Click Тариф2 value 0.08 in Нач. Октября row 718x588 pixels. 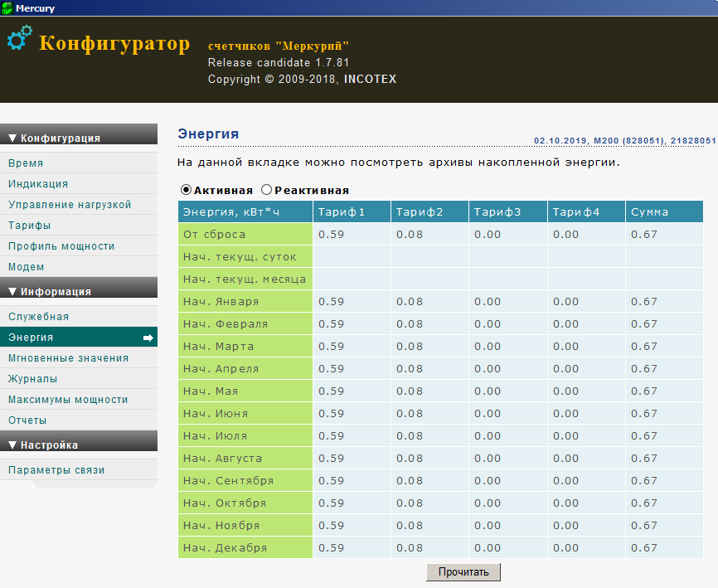(x=430, y=503)
